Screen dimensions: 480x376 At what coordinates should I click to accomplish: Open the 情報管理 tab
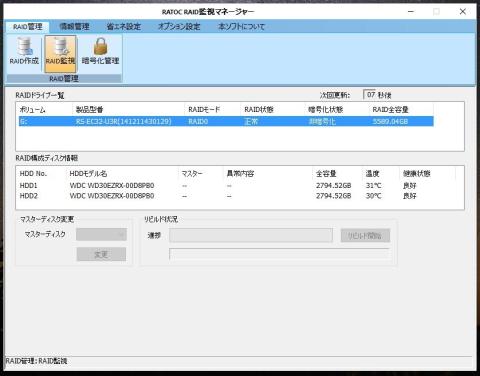pyautogui.click(x=74, y=27)
